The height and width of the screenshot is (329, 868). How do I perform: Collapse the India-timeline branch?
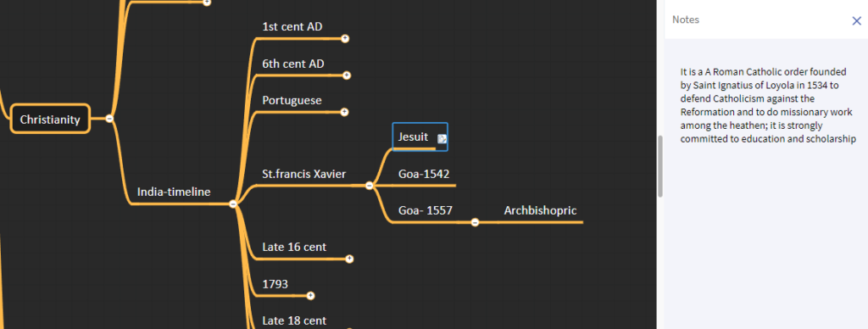coord(233,204)
